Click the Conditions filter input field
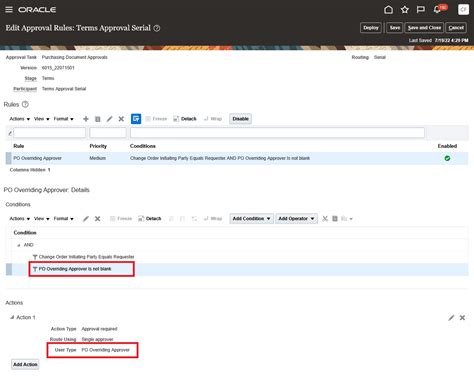 277,133
